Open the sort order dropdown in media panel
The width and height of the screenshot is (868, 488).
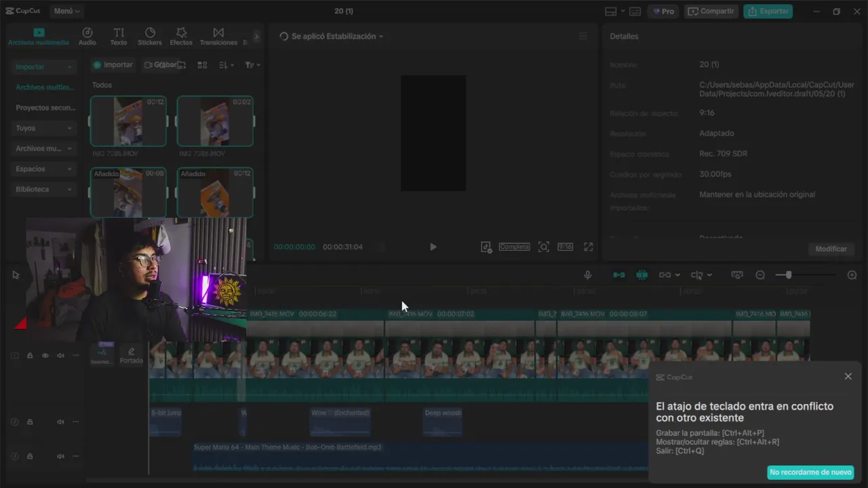click(x=226, y=65)
